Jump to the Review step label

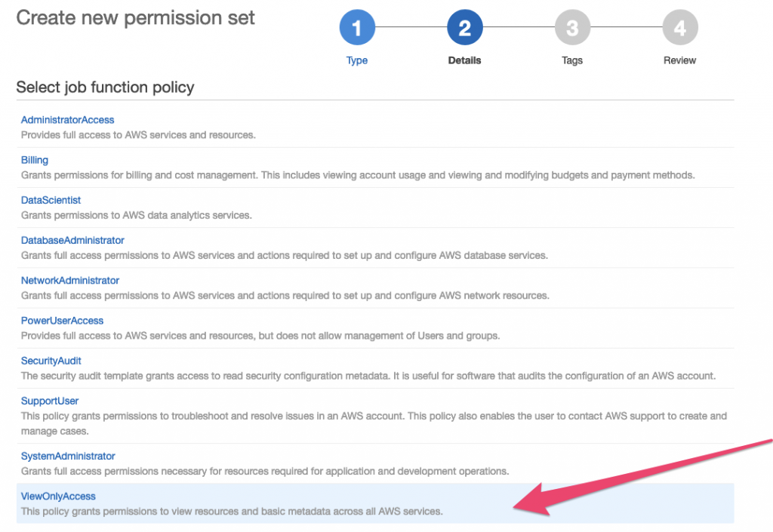tap(680, 60)
